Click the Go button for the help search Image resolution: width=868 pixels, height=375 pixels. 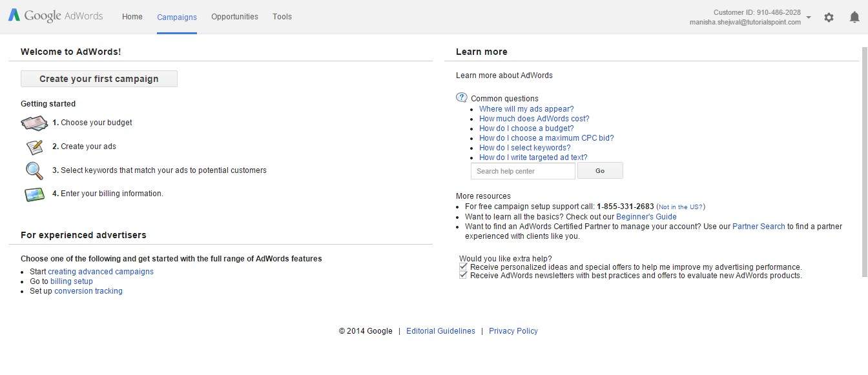click(x=599, y=170)
